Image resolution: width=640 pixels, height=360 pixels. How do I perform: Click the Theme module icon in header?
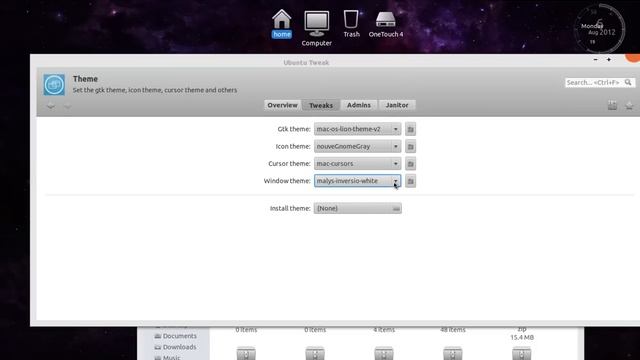pos(54,85)
